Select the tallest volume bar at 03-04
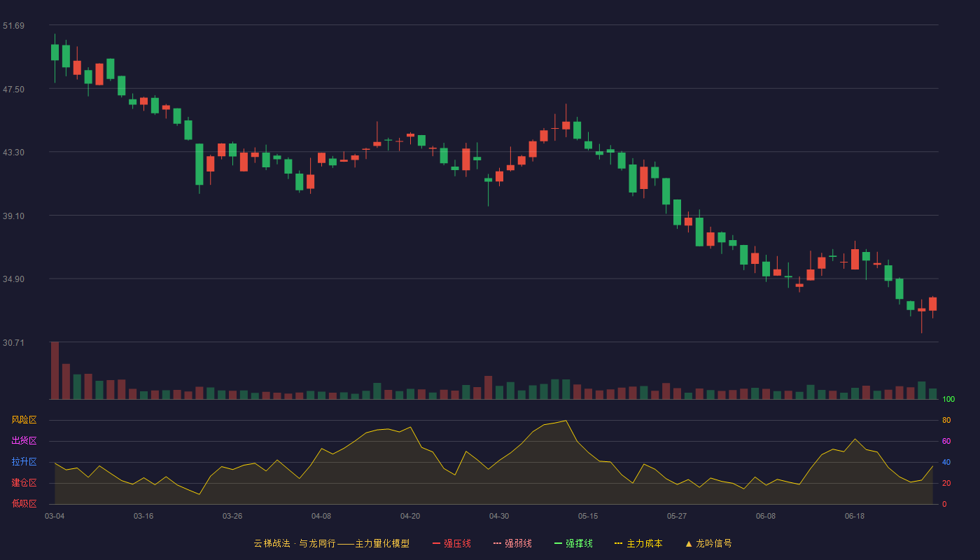The height and width of the screenshot is (560, 980). pos(55,370)
